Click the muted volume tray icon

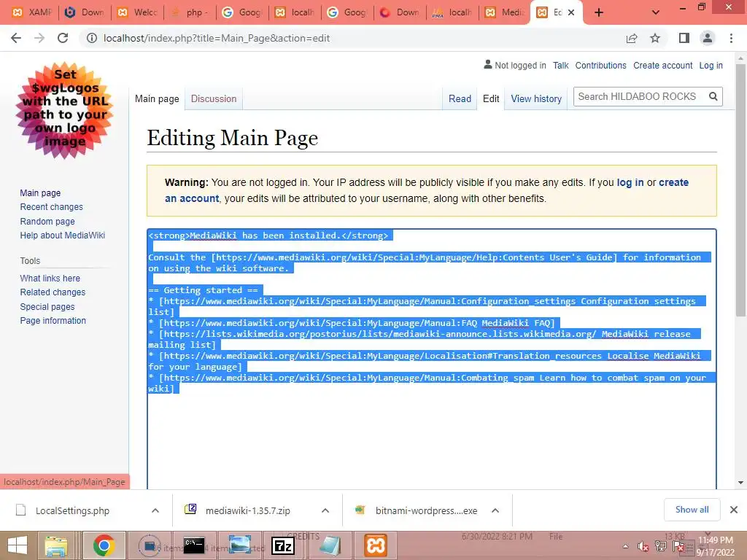tap(643, 547)
